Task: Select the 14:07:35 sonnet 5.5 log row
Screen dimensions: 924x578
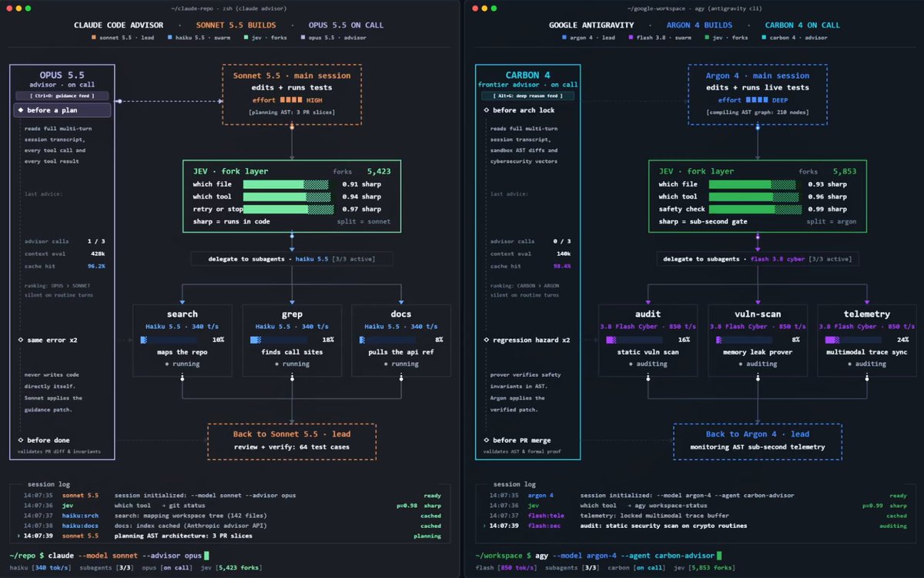Action: click(229, 495)
